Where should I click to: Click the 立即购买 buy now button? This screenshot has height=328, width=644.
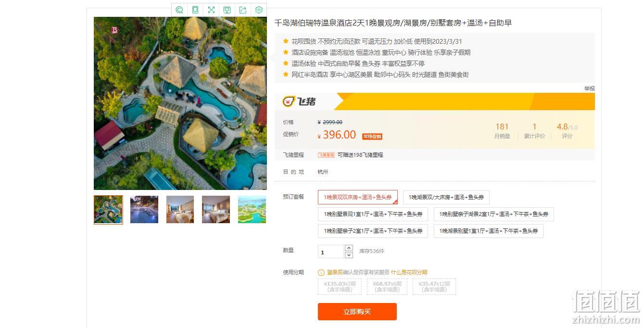pyautogui.click(x=357, y=312)
